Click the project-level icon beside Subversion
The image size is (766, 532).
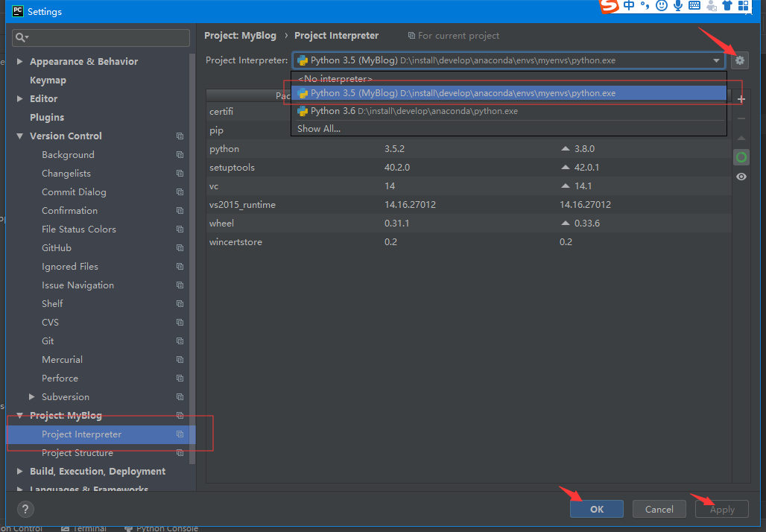[180, 396]
